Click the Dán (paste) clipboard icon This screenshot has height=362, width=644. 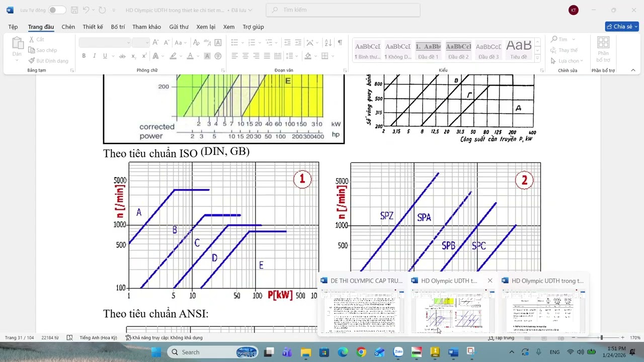point(17,43)
